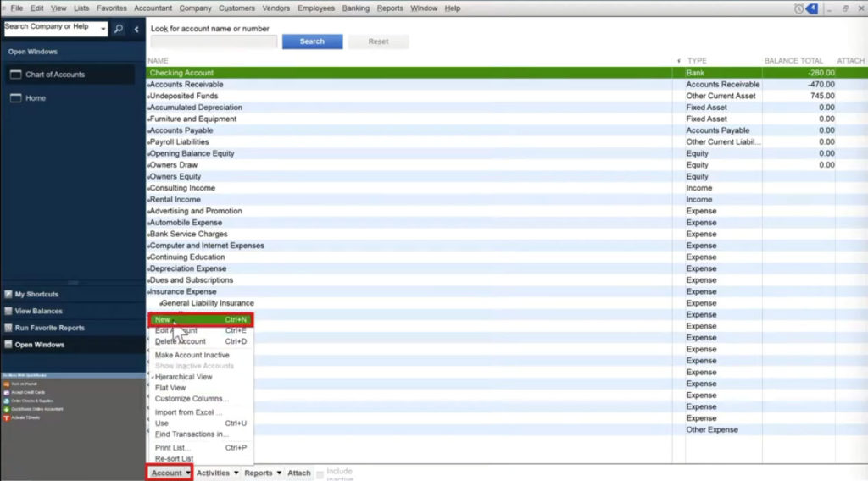
Task: Click the Run Favorite Reports icon
Action: (x=8, y=328)
